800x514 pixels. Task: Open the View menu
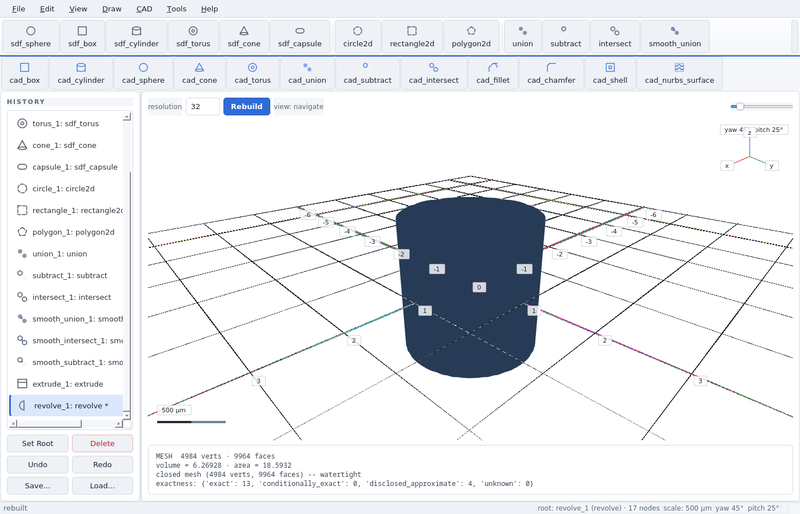tap(78, 9)
